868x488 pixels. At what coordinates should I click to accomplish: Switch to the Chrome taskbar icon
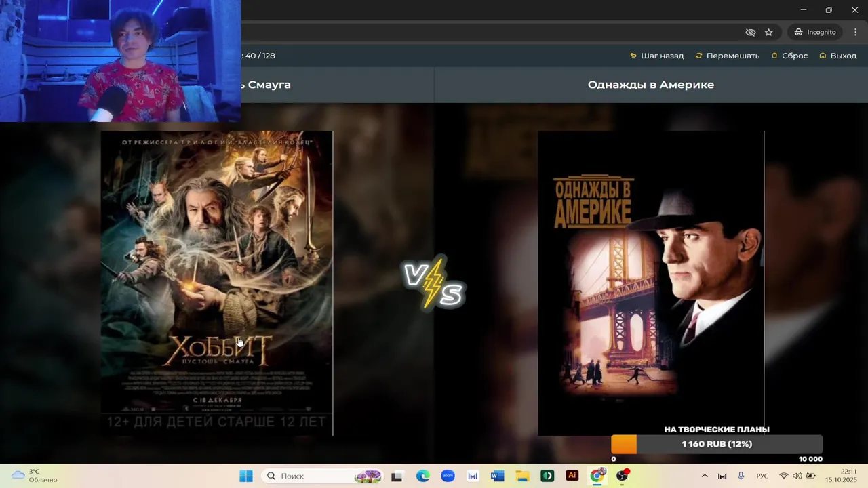pyautogui.click(x=597, y=476)
